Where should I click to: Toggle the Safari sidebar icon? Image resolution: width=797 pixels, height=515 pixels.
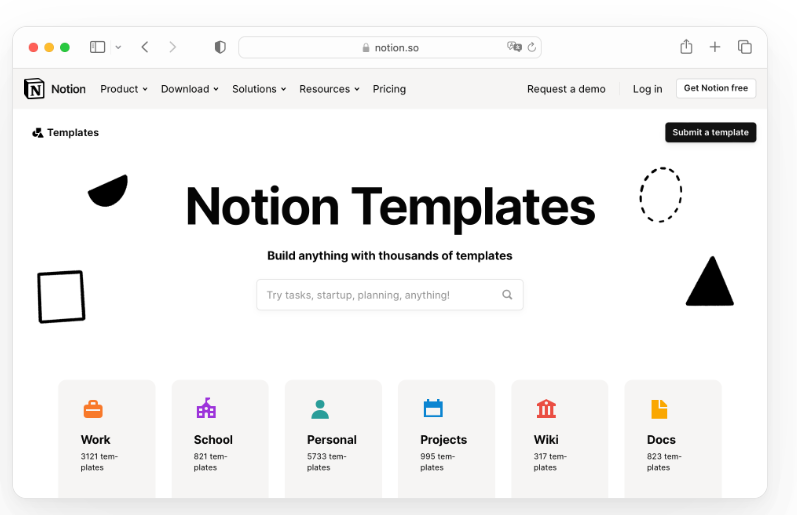pyautogui.click(x=97, y=47)
